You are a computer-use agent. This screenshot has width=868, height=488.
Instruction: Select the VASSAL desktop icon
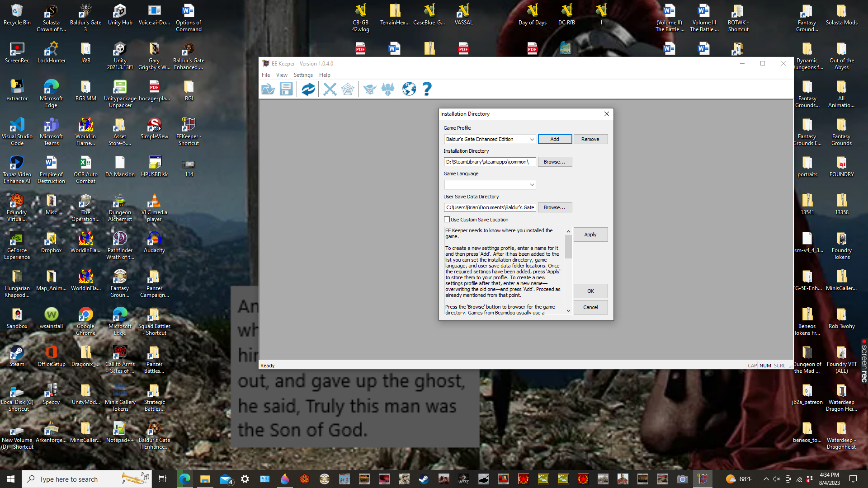pyautogui.click(x=463, y=15)
